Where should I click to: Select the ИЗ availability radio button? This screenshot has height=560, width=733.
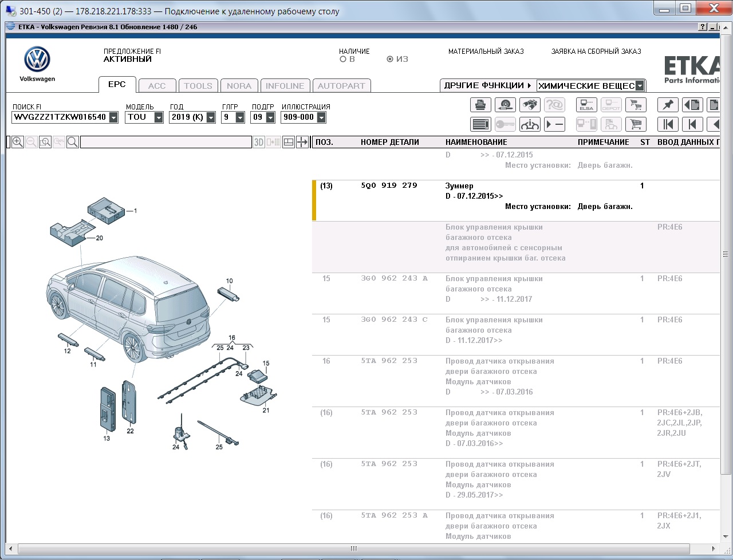coord(390,59)
